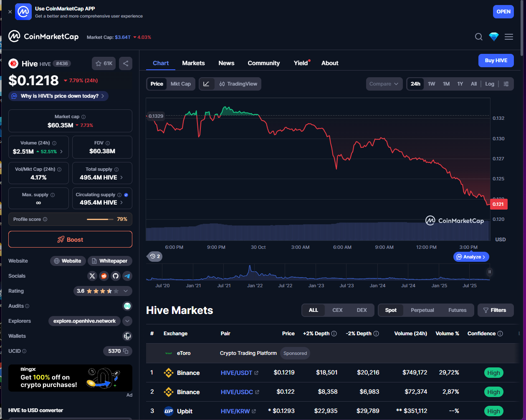Viewport: 526px width, 420px height.
Task: Open markets Filters button
Action: point(496,310)
